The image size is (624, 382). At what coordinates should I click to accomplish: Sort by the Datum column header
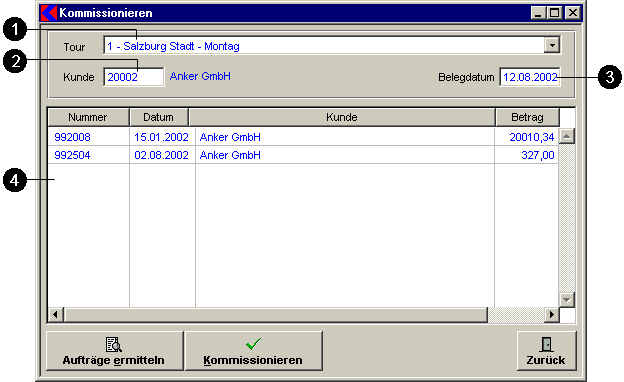[159, 117]
